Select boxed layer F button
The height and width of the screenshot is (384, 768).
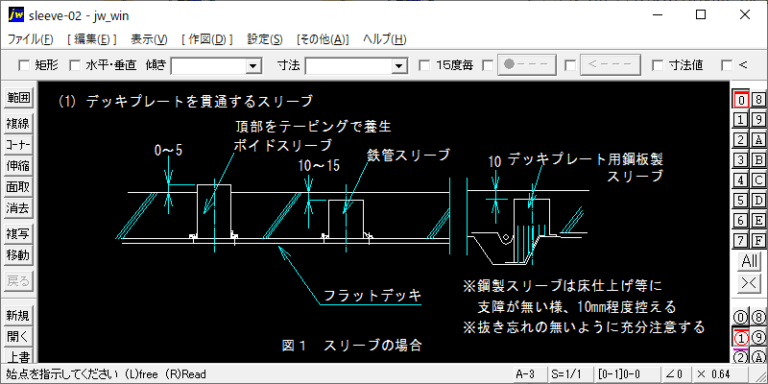click(759, 240)
